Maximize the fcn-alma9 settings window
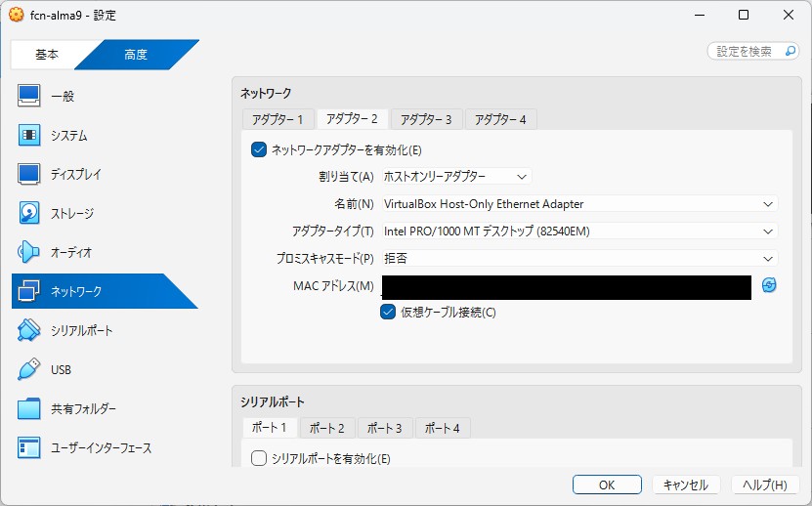The image size is (812, 506). tap(744, 15)
